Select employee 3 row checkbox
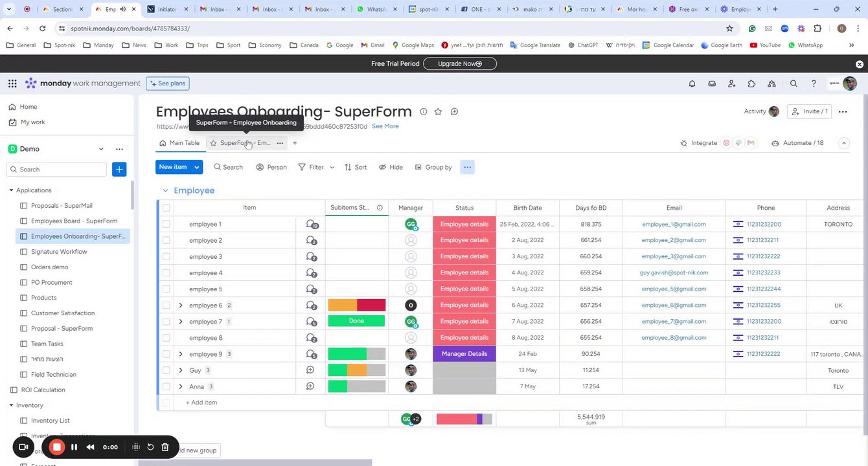Viewport: 868px width, 466px height. (166, 256)
